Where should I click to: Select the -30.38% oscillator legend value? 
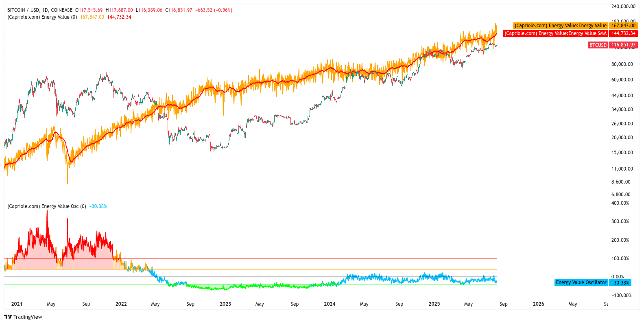pyautogui.click(x=98, y=206)
